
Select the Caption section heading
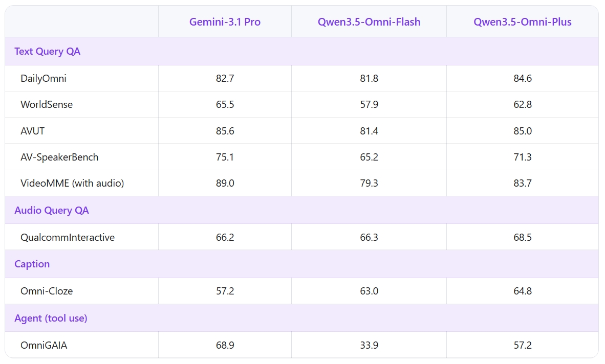(32, 264)
